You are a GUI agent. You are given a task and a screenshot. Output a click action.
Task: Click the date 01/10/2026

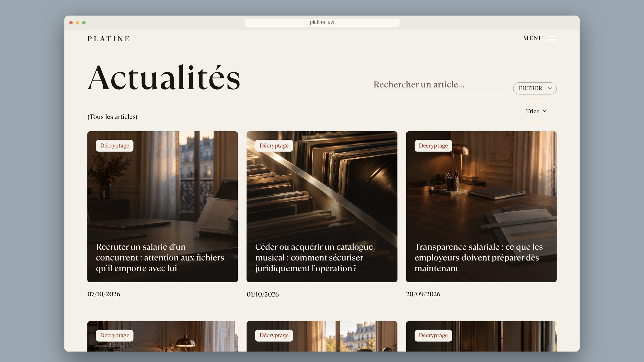click(x=263, y=294)
